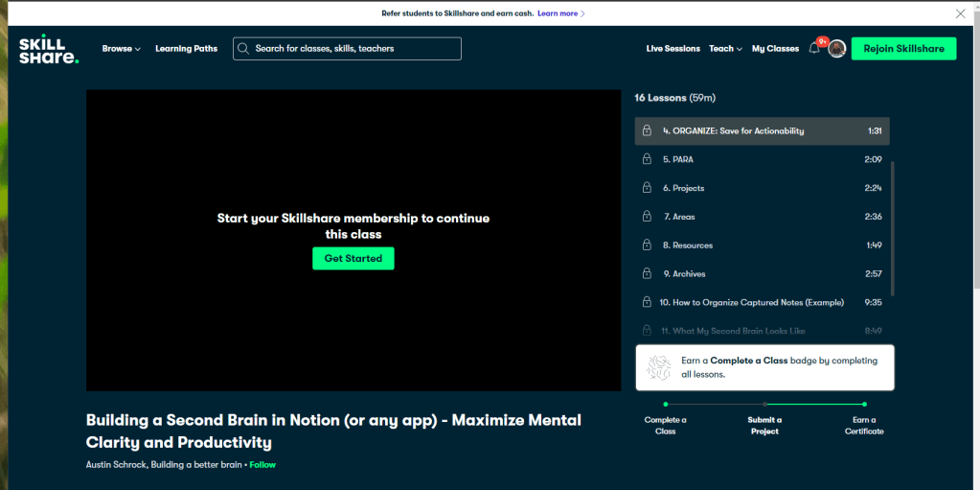The image size is (980, 490).
Task: Click the 16 Lessons (59m) heading
Action: point(675,98)
